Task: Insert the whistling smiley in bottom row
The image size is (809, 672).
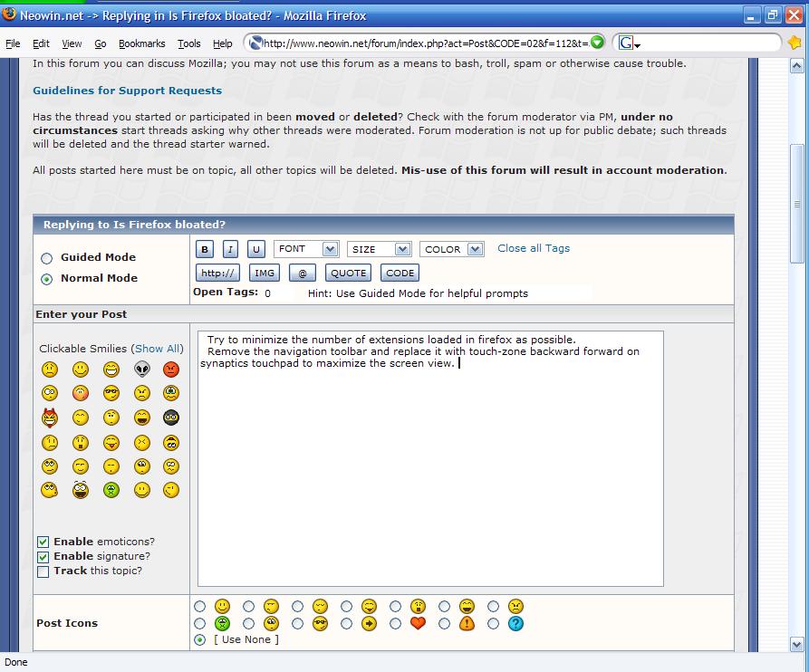Action: coord(50,490)
